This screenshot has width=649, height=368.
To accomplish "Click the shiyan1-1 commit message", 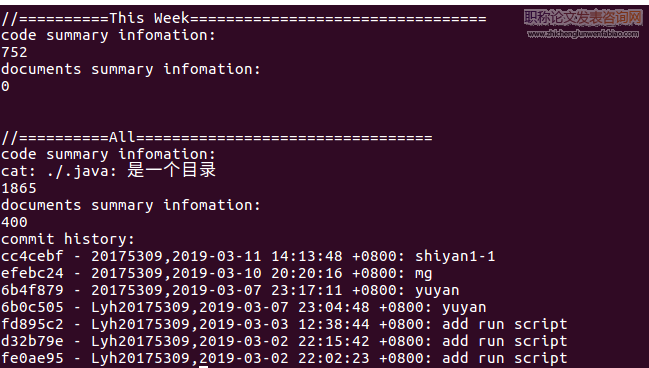I will [455, 257].
